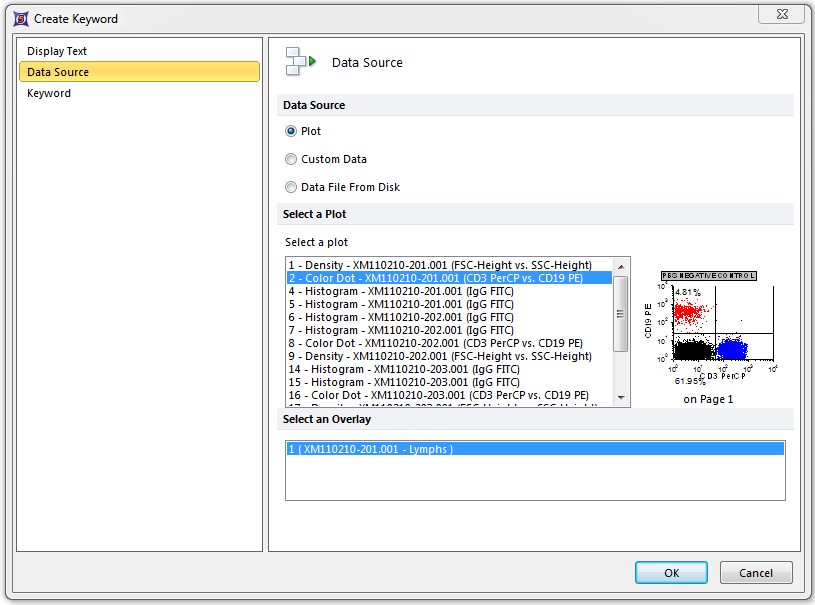Image resolution: width=815 pixels, height=605 pixels.
Task: Choose the Custom Data radio option
Action: 291,159
